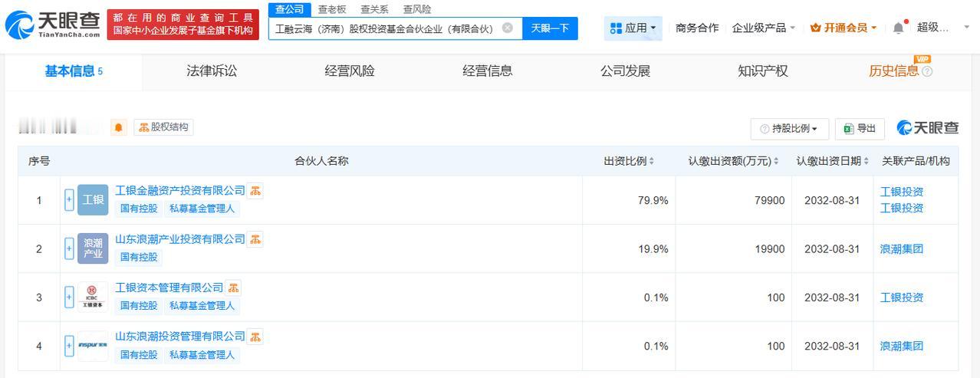Open equity structure icon for 工银金融资产投资有限公司

[255, 191]
